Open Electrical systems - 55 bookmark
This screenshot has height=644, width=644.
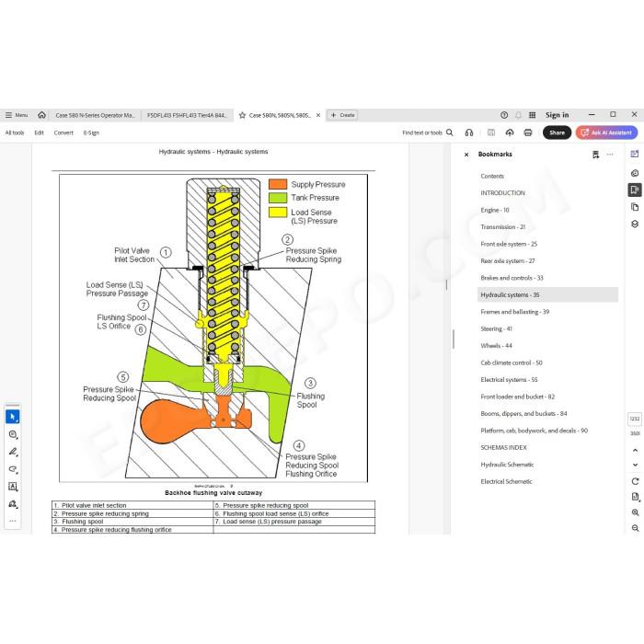(x=509, y=379)
